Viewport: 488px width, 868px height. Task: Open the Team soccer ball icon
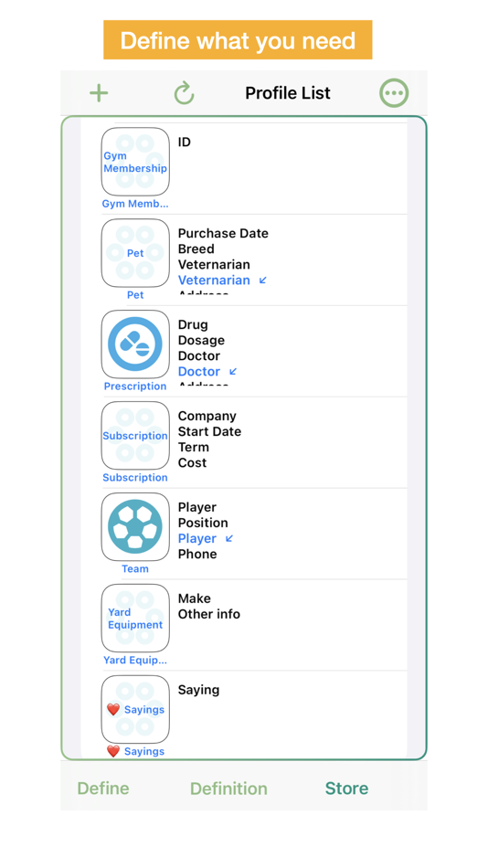135,527
